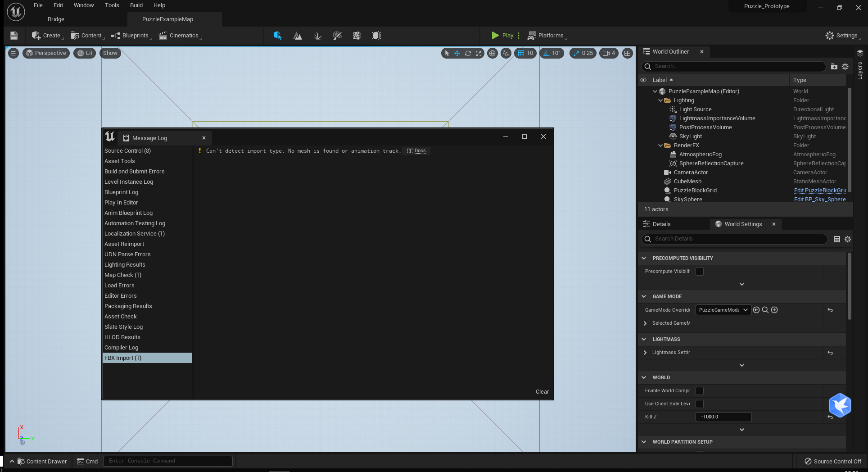Check the Enable World Composition box
This screenshot has height=472, width=868.
(699, 391)
